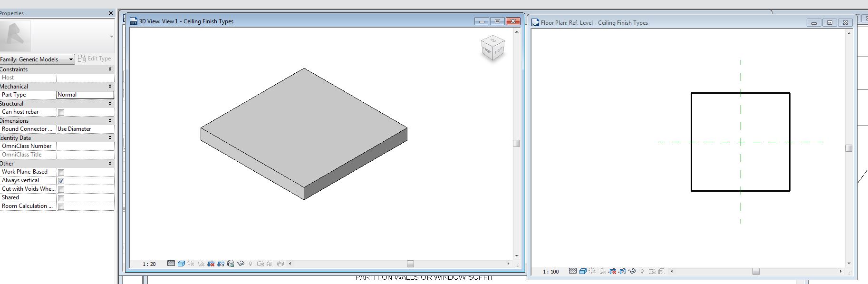Enable the Can host rebar checkbox

pos(61,112)
